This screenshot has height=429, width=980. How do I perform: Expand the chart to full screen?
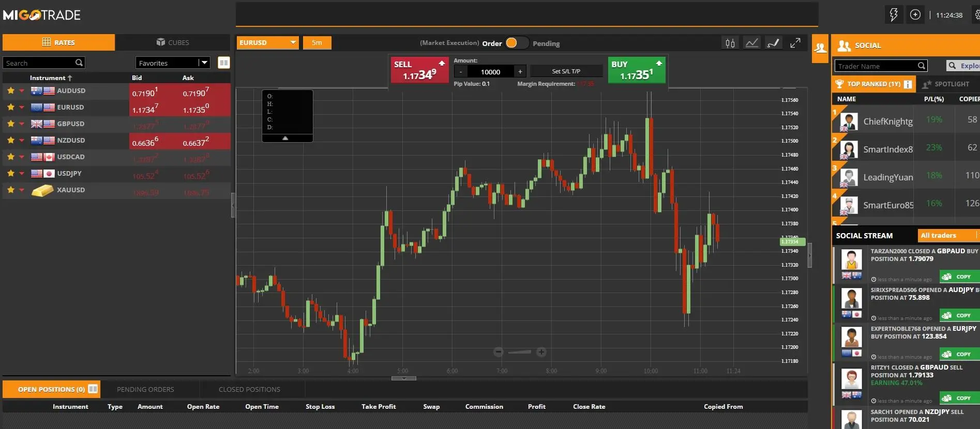(795, 43)
